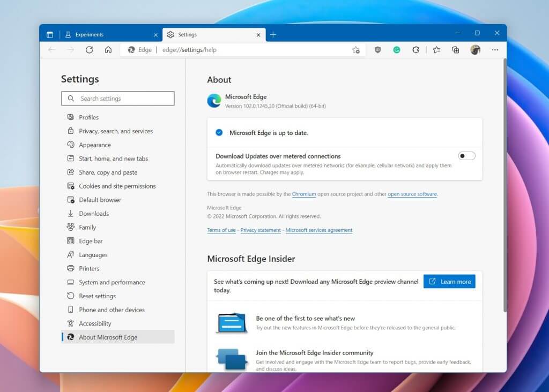The width and height of the screenshot is (549, 392).
Task: Open Share, copy and paste
Action: 117,172
